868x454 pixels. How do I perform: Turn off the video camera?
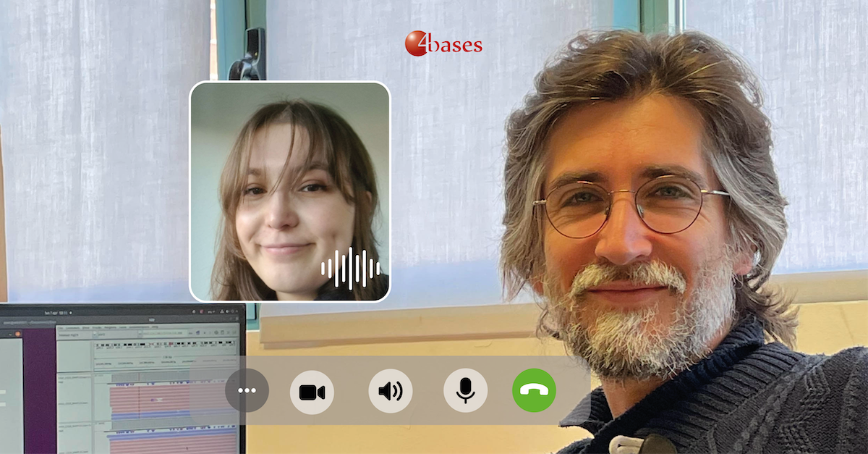pyautogui.click(x=312, y=392)
